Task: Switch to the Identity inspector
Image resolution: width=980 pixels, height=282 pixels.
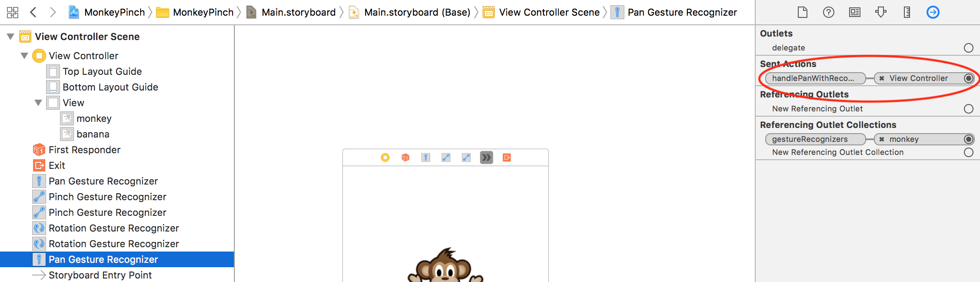Action: [x=855, y=12]
